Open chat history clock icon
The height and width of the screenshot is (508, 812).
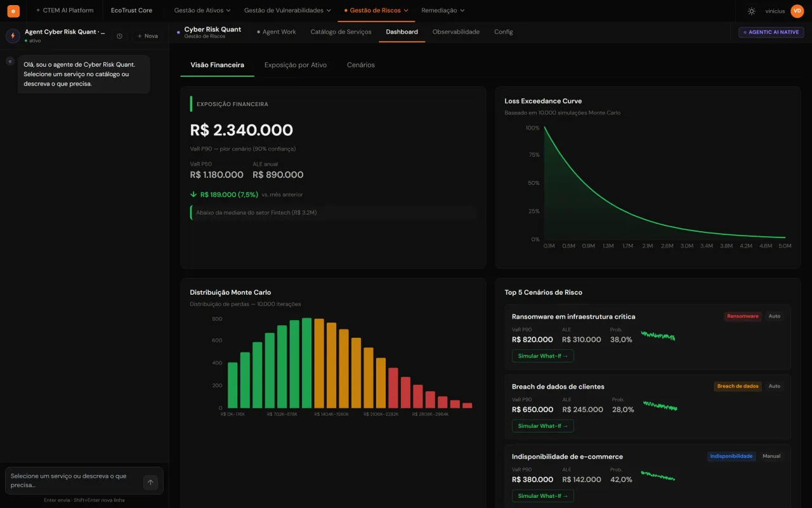119,36
